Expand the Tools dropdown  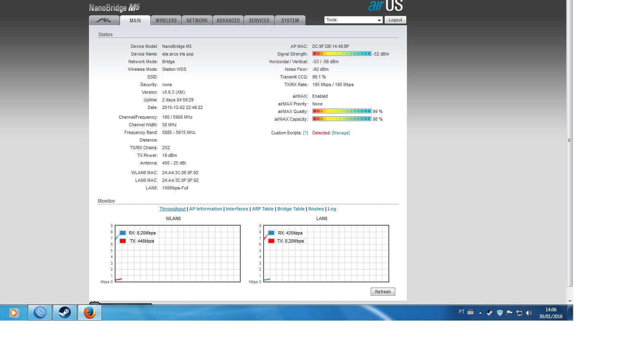tap(353, 20)
